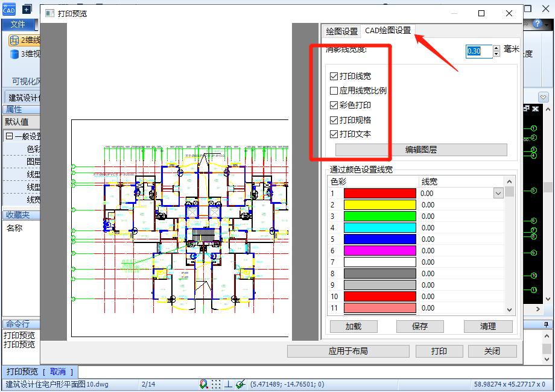Screen dimensions: 555x392
Task: Click the CAD application logo icon
Action: (8, 9)
